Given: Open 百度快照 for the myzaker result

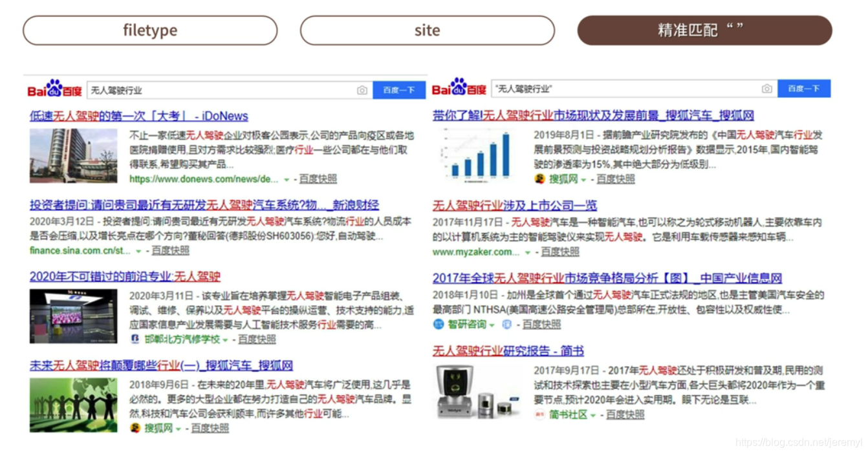Looking at the screenshot, I should 560,252.
